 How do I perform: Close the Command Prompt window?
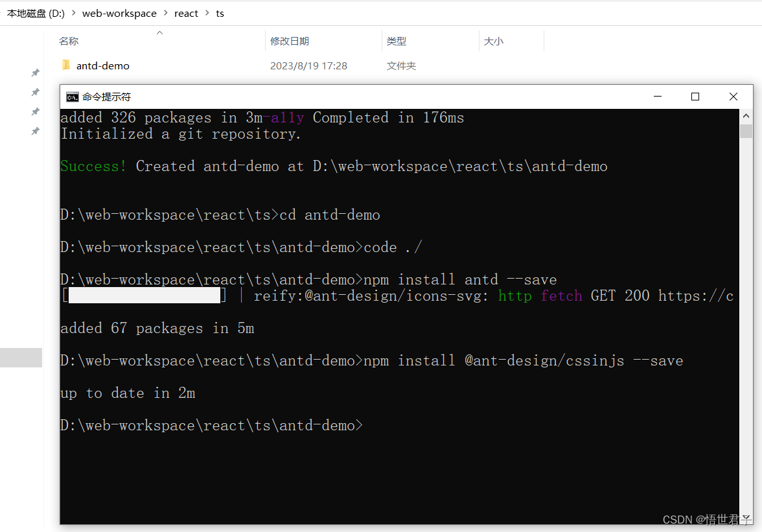click(733, 97)
